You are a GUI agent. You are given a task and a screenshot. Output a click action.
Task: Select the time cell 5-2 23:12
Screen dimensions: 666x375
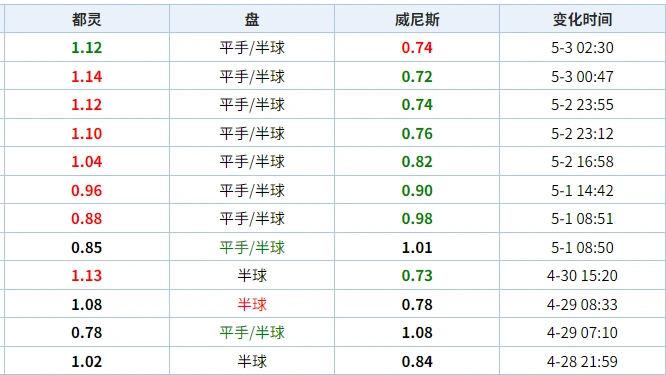click(582, 133)
